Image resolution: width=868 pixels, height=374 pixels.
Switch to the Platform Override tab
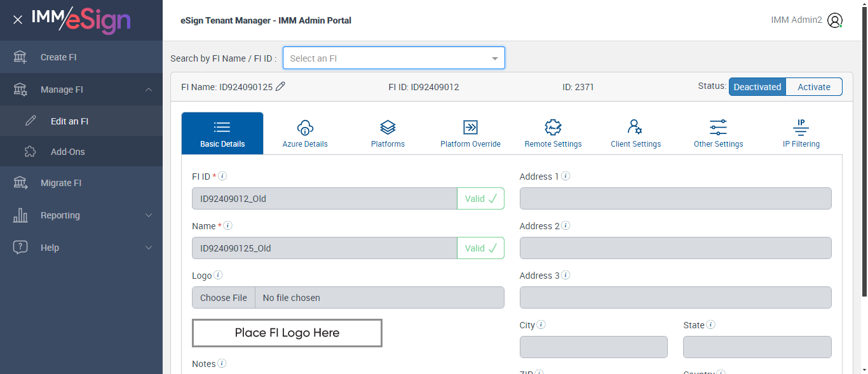point(470,133)
